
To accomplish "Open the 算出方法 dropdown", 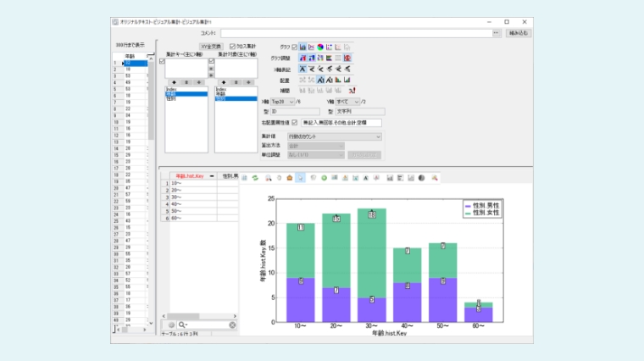I will point(315,146).
